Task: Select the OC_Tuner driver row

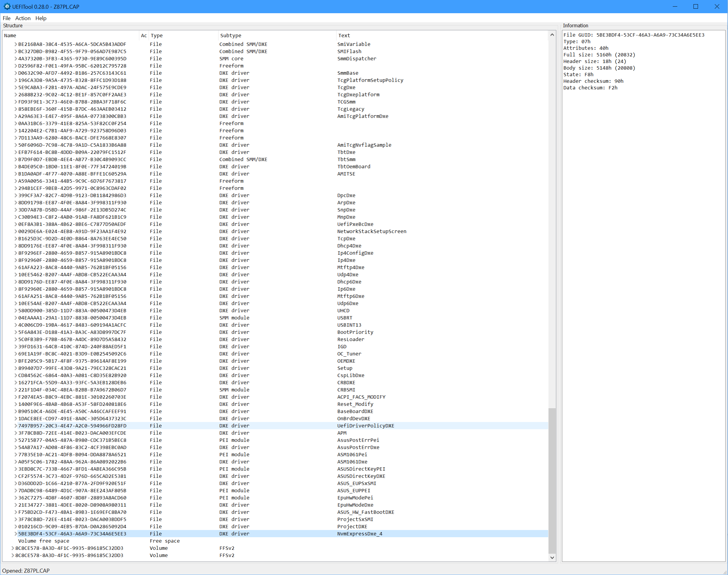Action: click(x=275, y=354)
